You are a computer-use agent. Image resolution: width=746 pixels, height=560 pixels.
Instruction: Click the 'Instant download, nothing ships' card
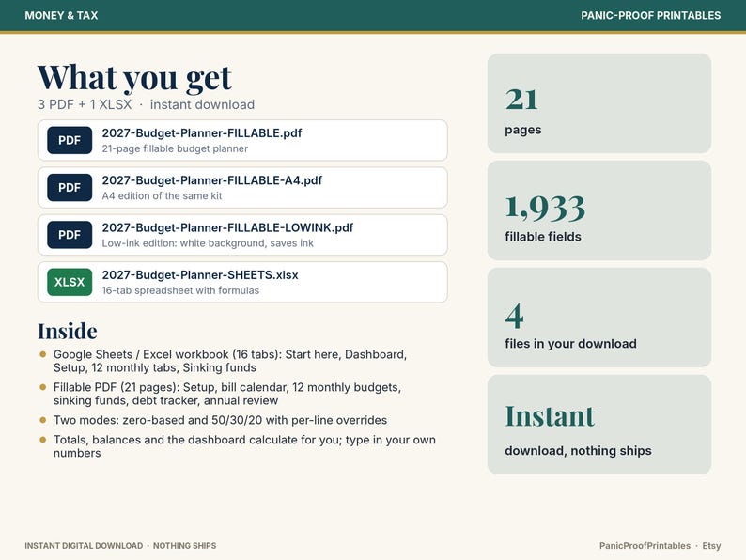[x=599, y=425]
